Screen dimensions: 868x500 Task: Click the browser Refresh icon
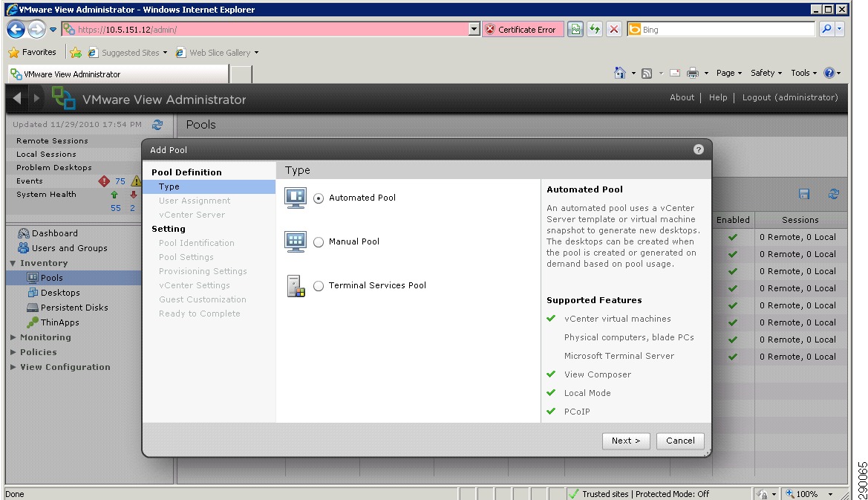[x=595, y=30]
